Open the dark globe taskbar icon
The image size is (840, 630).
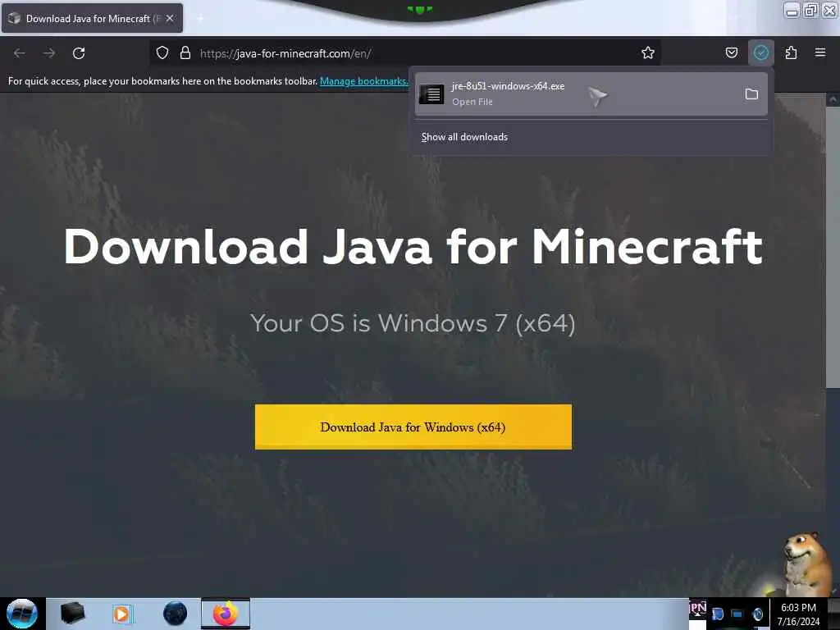coord(176,614)
